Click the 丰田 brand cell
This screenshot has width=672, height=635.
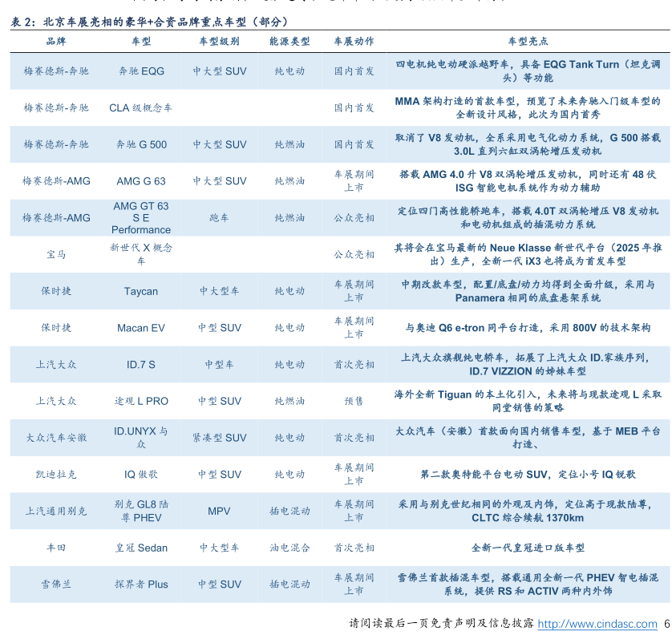(x=56, y=548)
